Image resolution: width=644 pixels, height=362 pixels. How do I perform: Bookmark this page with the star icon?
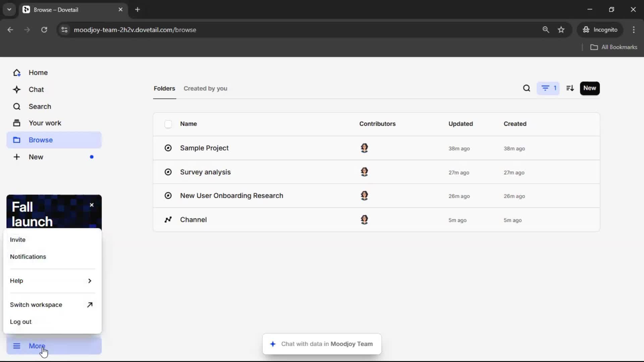[x=561, y=30]
